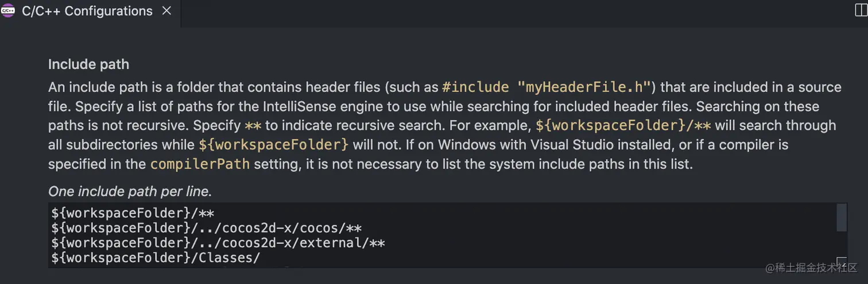
Task: Click the cocos2d-x/external/** include path line
Action: [x=218, y=243]
